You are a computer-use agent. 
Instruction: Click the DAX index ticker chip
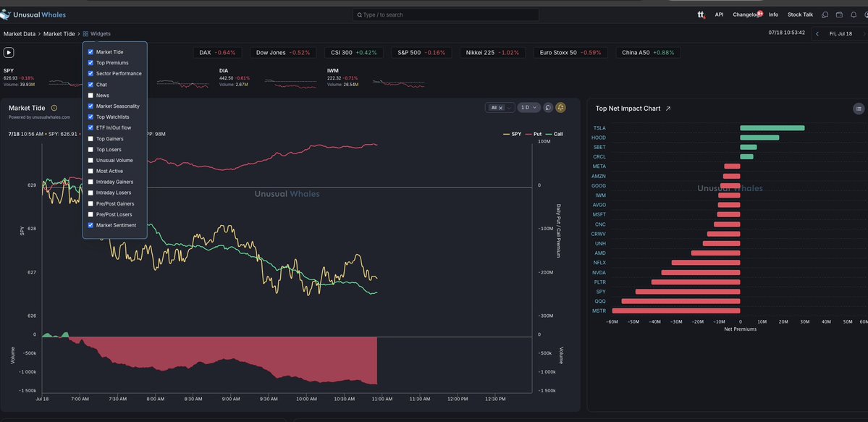pyautogui.click(x=217, y=53)
